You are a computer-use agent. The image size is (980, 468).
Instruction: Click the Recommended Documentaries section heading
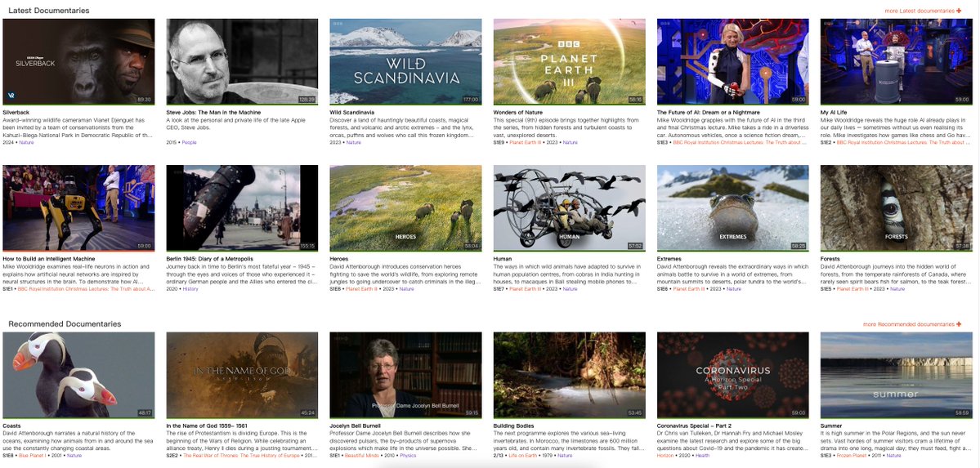65,324
